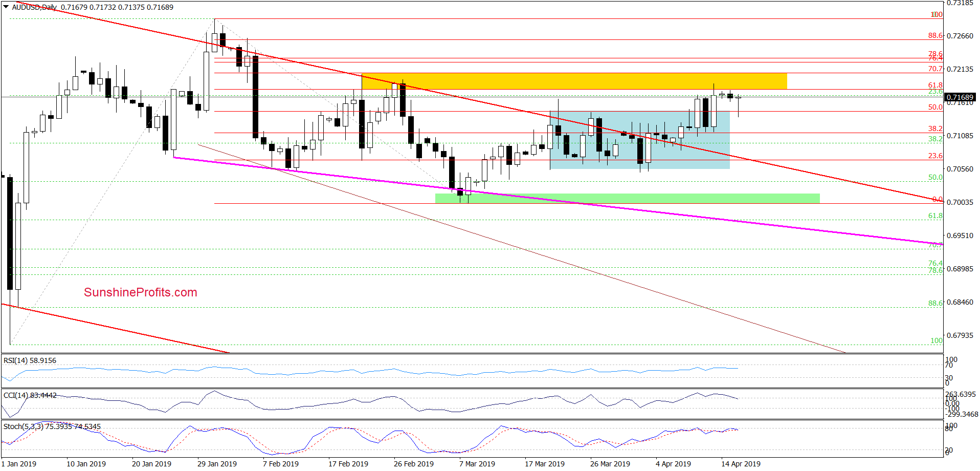Click the 17 Mar 2019 date label
The height and width of the screenshot is (471, 980).
(545, 464)
